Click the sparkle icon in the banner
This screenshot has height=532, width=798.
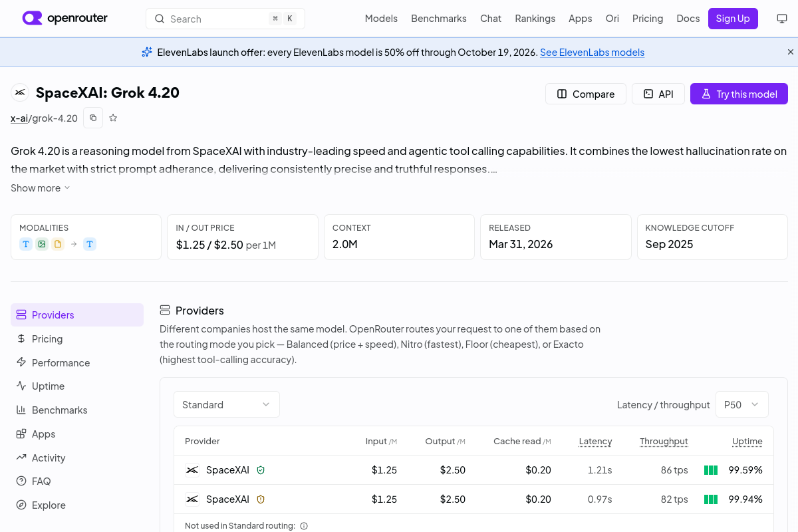(x=147, y=52)
